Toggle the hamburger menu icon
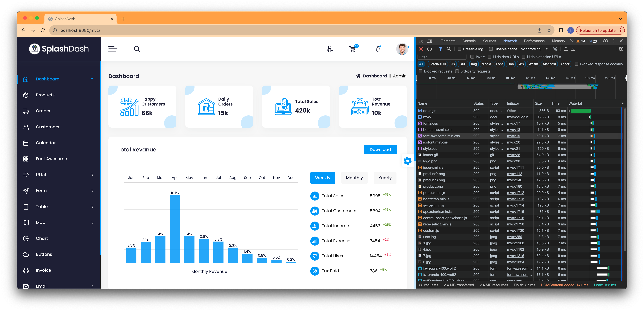The width and height of the screenshot is (644, 311). tap(113, 49)
